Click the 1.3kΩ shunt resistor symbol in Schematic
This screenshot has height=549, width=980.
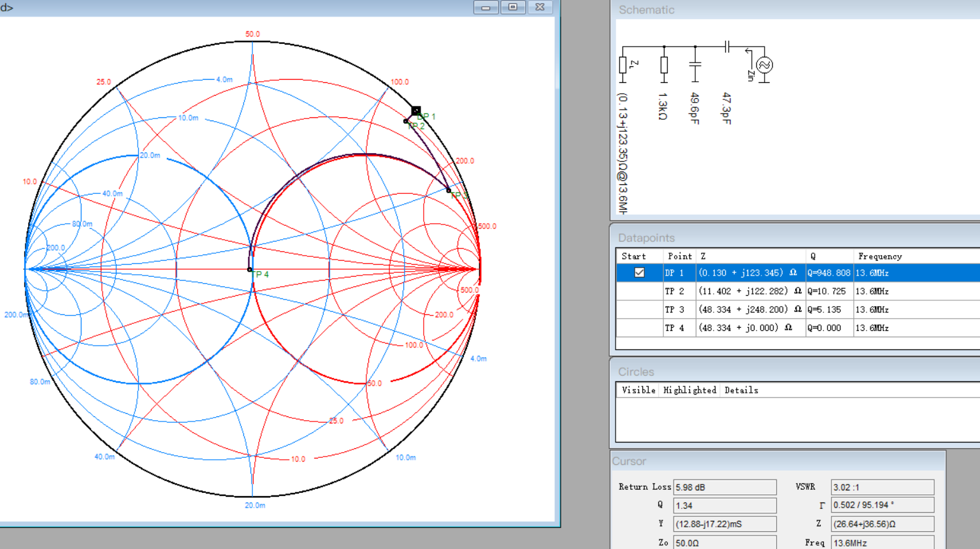point(663,65)
